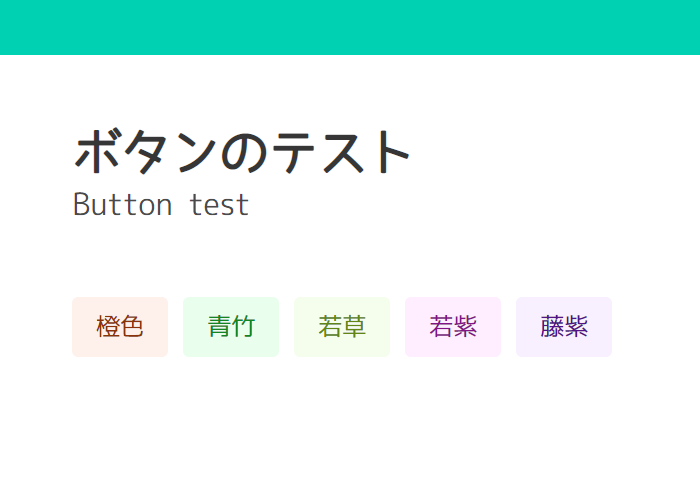
Task: Select the 若草 button
Action: coord(342,327)
